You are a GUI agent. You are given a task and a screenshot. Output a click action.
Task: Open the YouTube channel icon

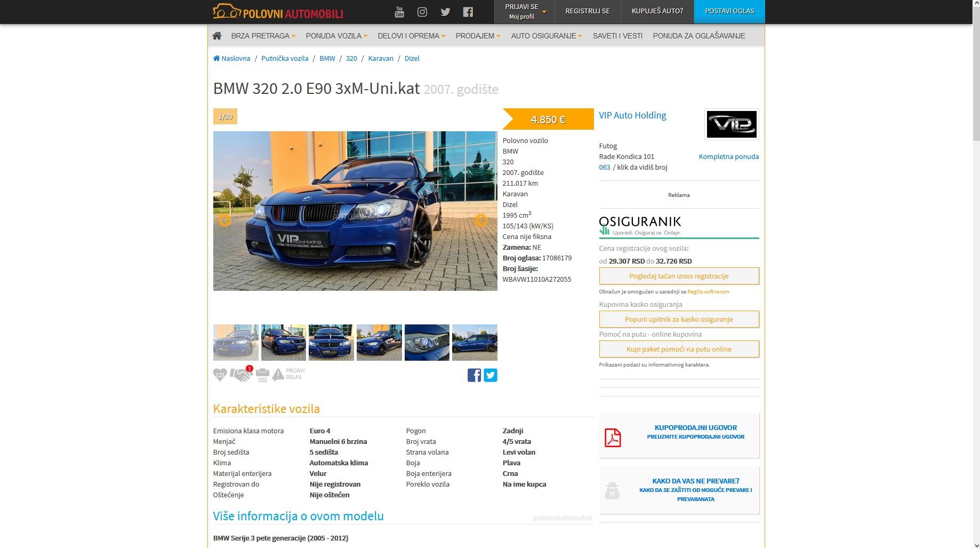point(399,12)
